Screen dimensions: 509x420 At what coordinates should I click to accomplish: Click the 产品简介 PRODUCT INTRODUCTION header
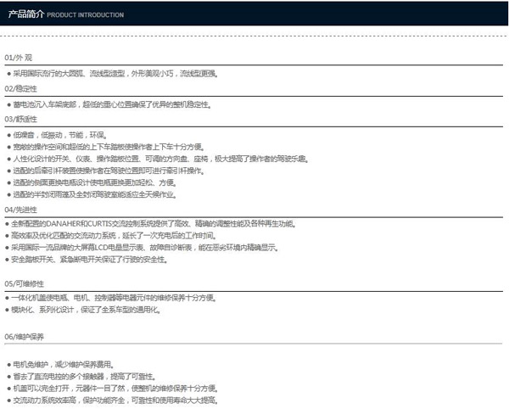pyautogui.click(x=65, y=14)
